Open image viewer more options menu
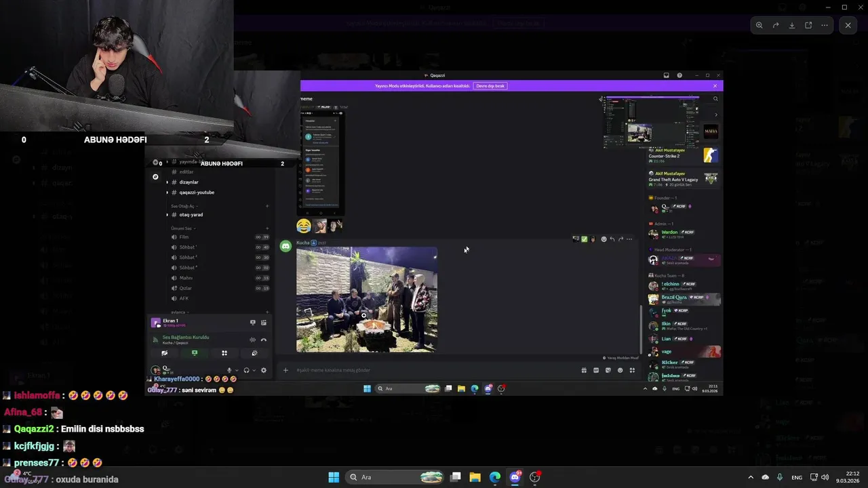The width and height of the screenshot is (868, 488). tap(825, 25)
